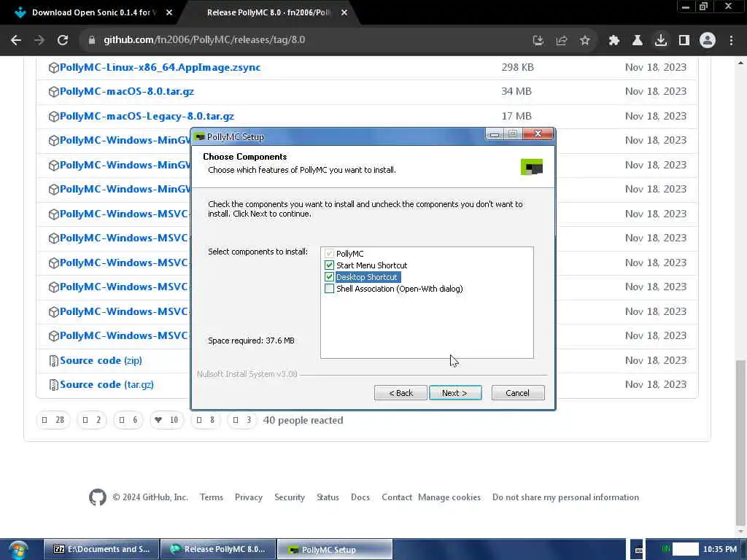This screenshot has width=747, height=560.
Task: Open the Status footer link
Action: point(328,497)
